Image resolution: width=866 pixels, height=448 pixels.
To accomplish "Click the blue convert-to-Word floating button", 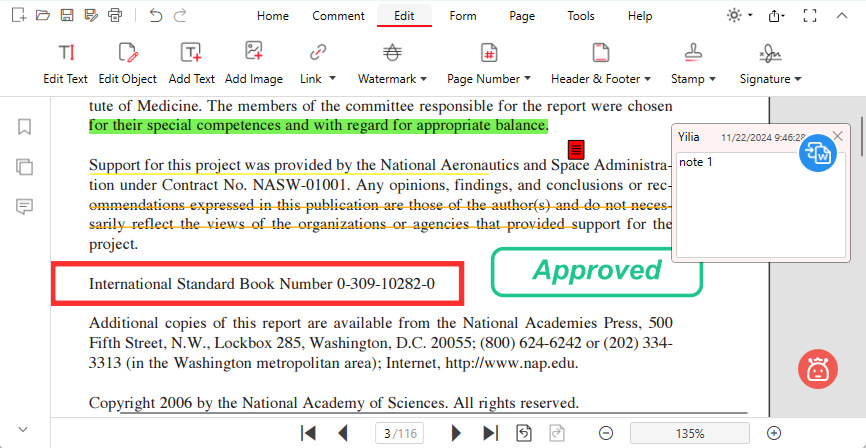I will tap(818, 153).
